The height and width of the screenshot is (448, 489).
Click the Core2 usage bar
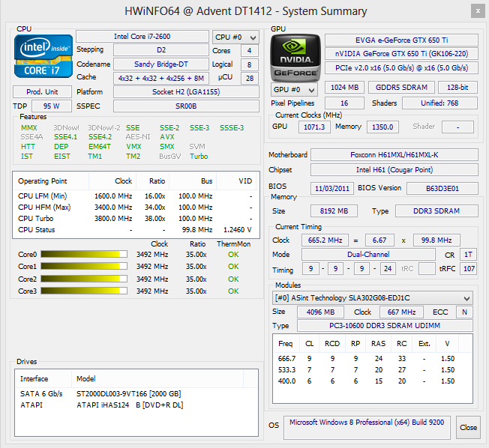pos(84,279)
